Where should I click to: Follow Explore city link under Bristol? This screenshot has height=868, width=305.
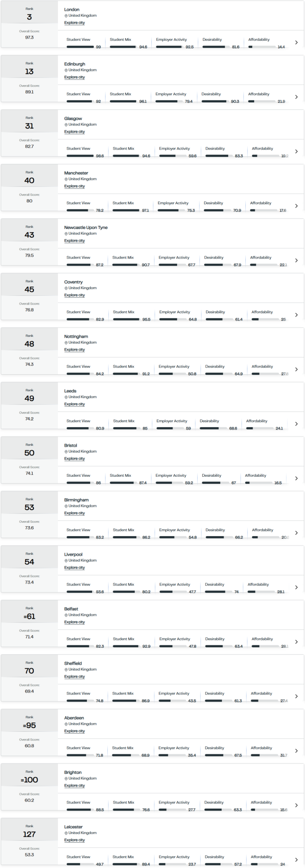click(x=74, y=459)
